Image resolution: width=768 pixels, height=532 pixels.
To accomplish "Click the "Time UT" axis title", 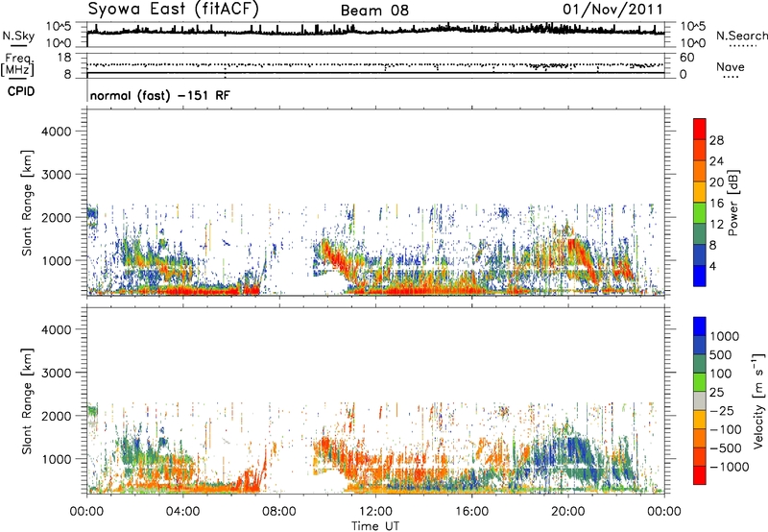I will (x=376, y=523).
